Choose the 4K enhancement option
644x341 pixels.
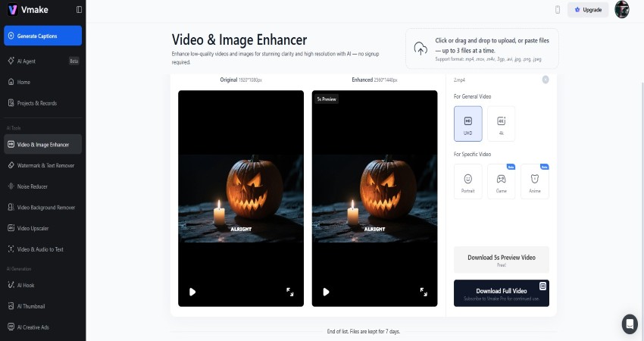point(501,124)
